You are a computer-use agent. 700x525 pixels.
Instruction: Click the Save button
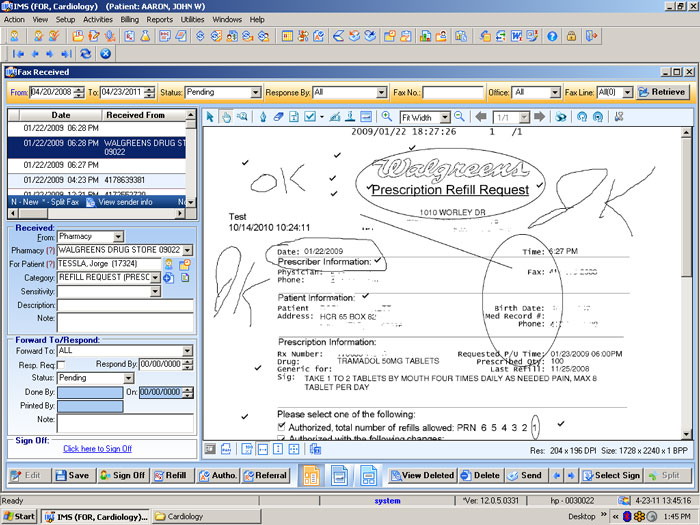tap(72, 475)
